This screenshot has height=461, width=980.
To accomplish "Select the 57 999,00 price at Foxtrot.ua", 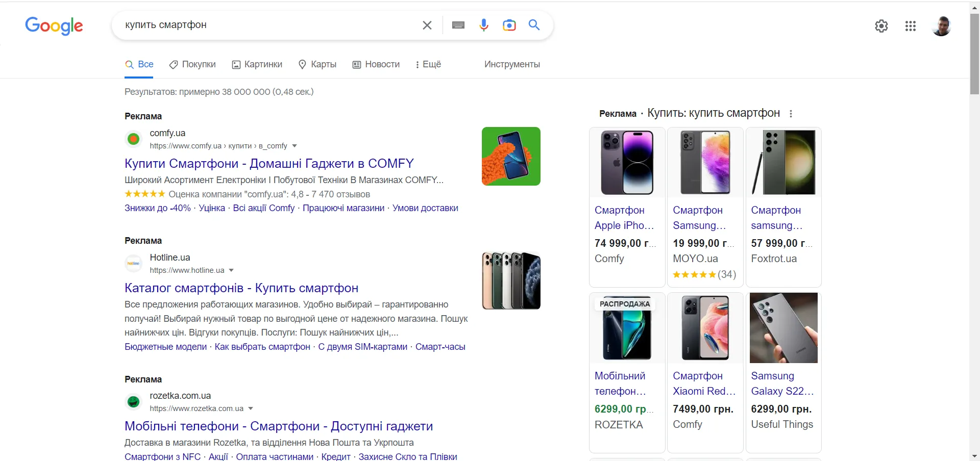I will click(x=781, y=243).
